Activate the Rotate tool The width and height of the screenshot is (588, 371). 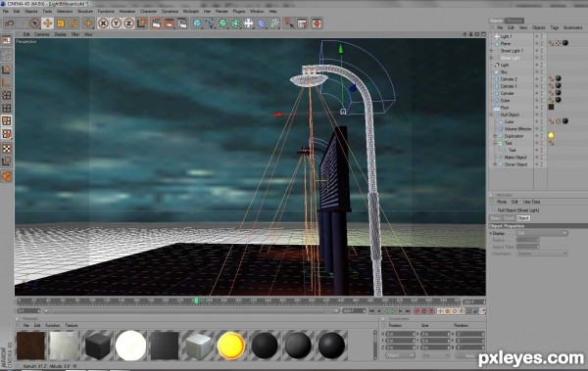(73, 23)
